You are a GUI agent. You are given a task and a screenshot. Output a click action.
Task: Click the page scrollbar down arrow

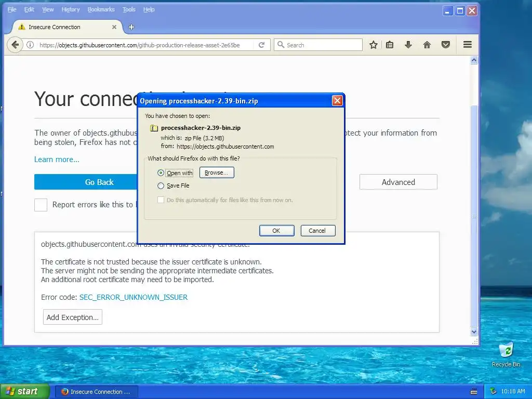point(474,332)
